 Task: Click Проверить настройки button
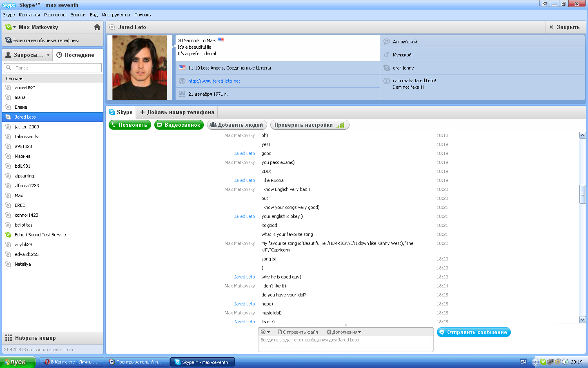[x=310, y=125]
